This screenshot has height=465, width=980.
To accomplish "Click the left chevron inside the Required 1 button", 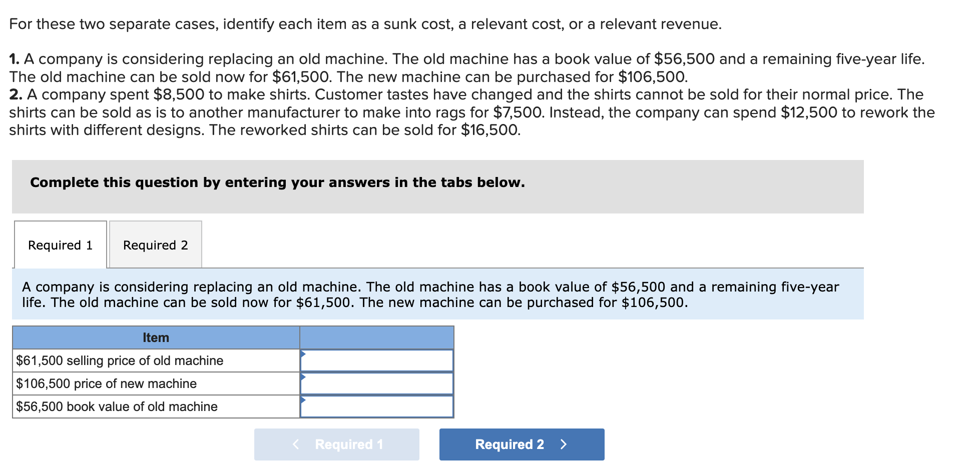I will [x=295, y=443].
